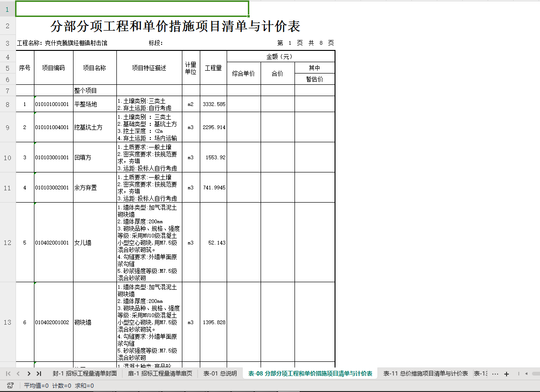Select the 项目编码 header cell
Screen dimensions: 540x392
point(54,68)
